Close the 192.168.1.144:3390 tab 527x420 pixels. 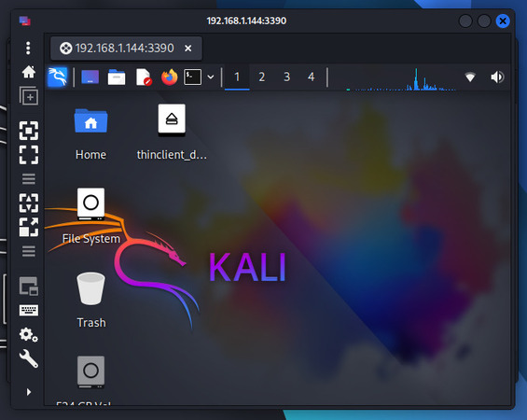pos(188,49)
